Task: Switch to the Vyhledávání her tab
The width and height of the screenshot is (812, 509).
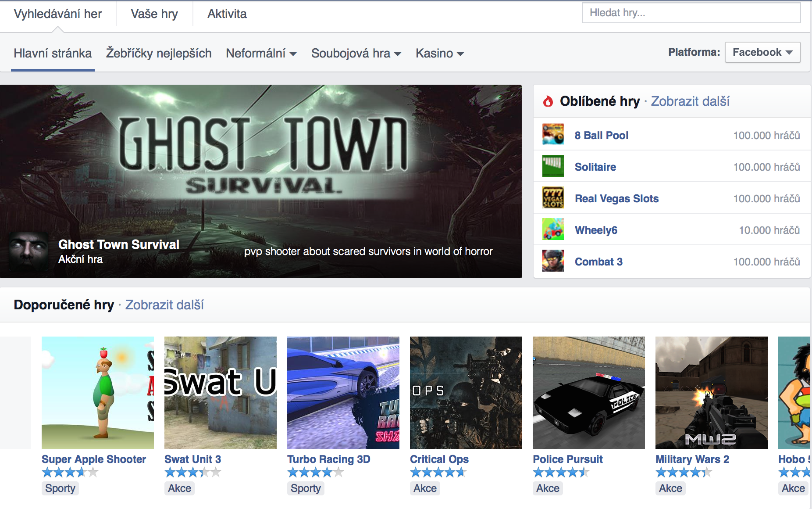Action: 58,14
